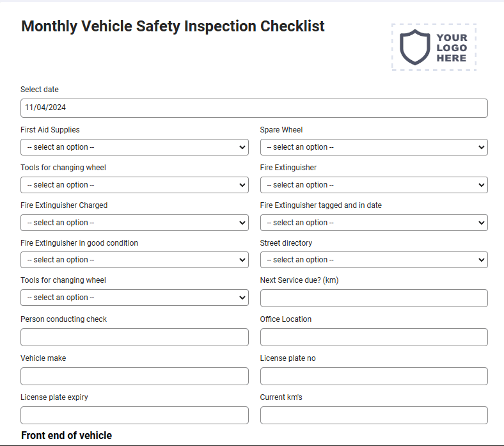Click the Office Location text field

tap(374, 337)
